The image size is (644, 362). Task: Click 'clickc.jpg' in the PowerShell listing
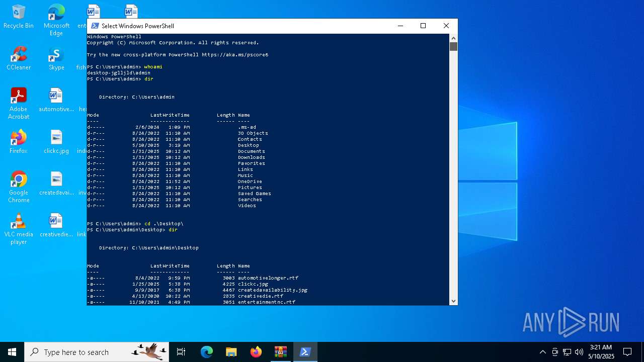pyautogui.click(x=253, y=284)
